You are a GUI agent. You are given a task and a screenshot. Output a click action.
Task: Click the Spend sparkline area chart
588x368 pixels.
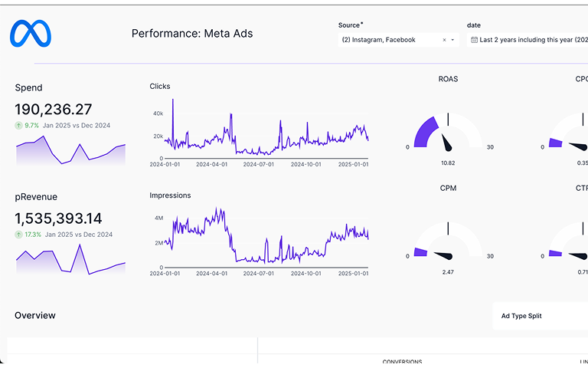pyautogui.click(x=70, y=152)
